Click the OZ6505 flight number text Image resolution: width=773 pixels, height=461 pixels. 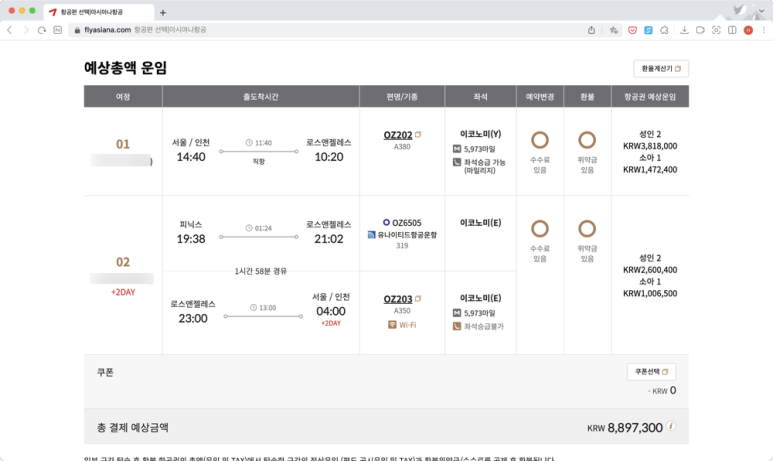(x=407, y=223)
